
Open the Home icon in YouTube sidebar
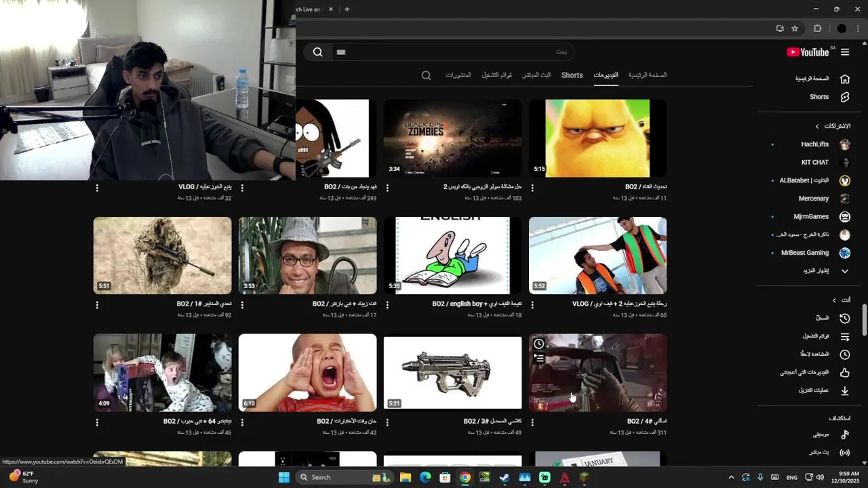(845, 79)
